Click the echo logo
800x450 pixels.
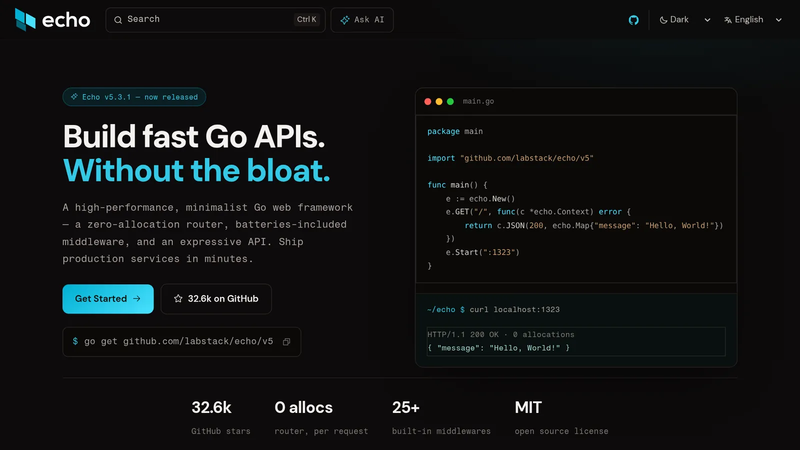pyautogui.click(x=53, y=20)
